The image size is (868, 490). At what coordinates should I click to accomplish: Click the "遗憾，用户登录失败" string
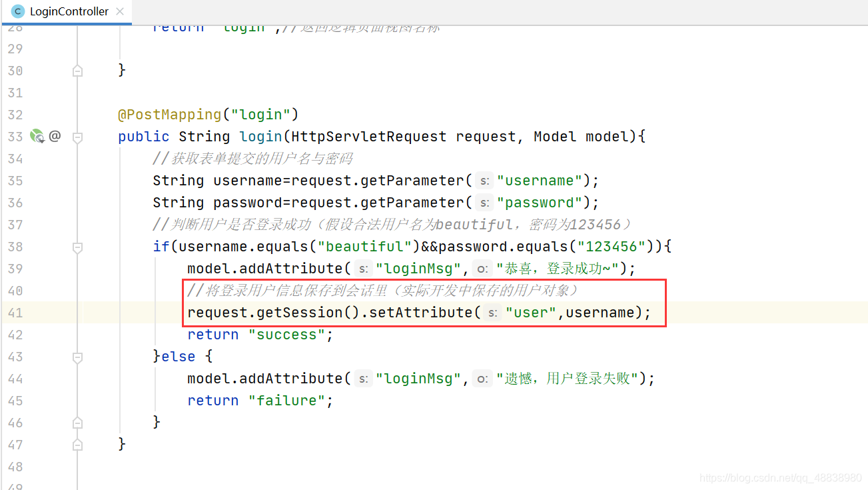[x=568, y=379]
